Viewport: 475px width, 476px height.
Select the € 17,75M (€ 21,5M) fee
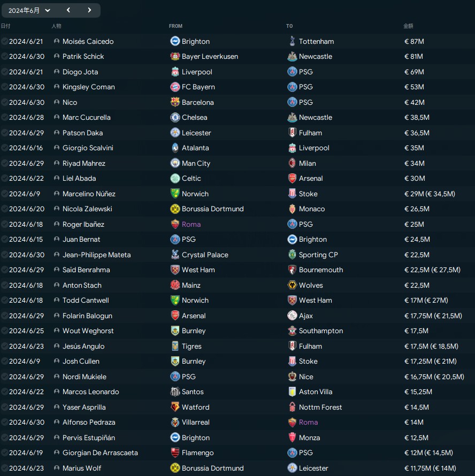click(433, 316)
